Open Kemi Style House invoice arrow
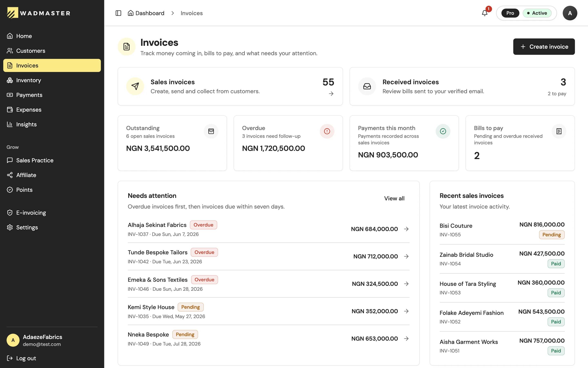 406,311
